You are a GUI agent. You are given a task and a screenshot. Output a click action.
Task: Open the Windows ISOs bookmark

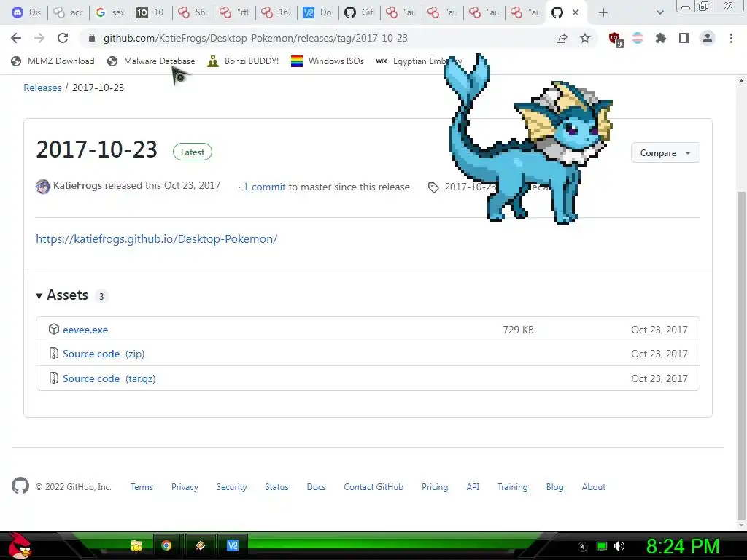(x=328, y=61)
